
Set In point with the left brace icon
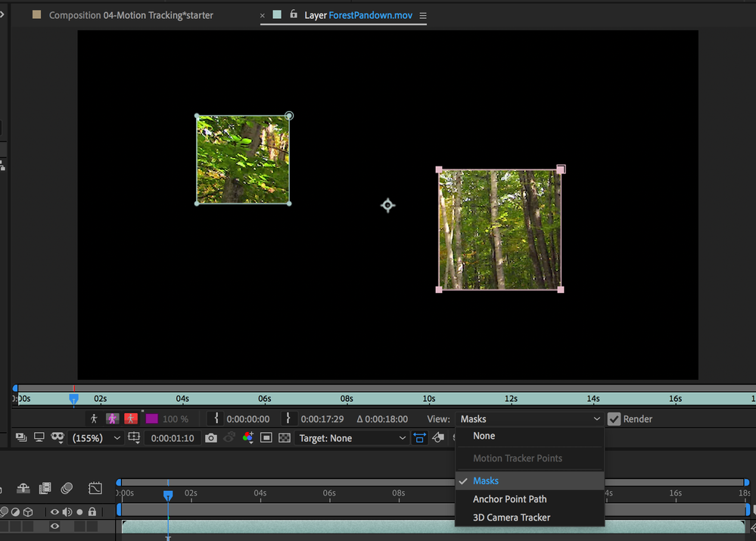point(216,418)
